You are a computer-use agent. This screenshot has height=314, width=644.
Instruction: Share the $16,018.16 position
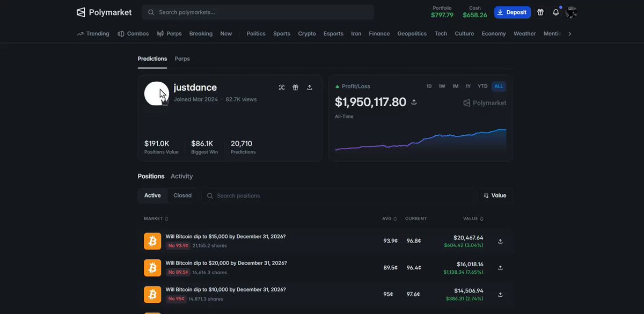click(500, 267)
